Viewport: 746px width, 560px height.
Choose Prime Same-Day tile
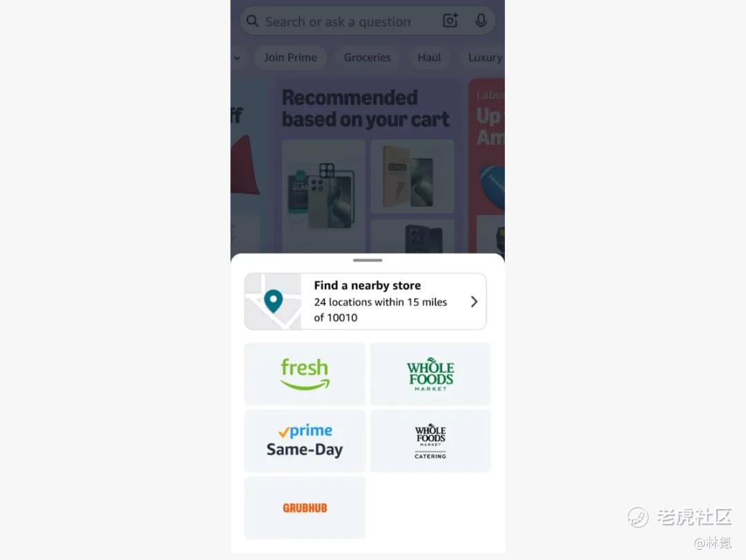tap(305, 441)
